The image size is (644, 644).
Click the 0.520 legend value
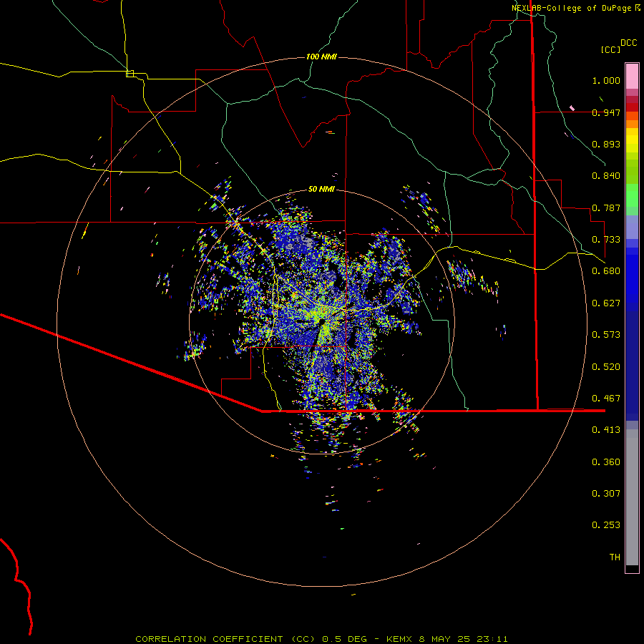click(606, 367)
